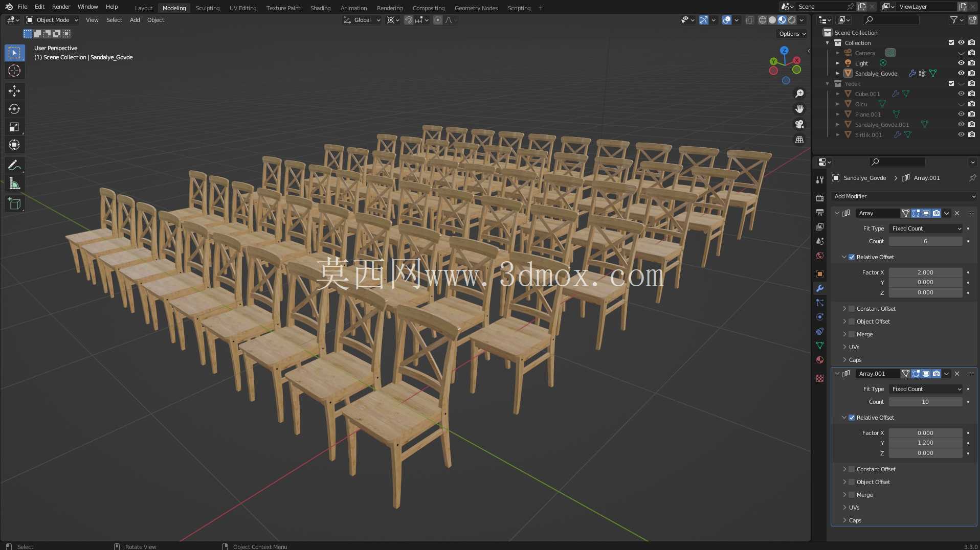Open the Material properties tab
This screenshot has height=550, width=980.
pyautogui.click(x=820, y=360)
